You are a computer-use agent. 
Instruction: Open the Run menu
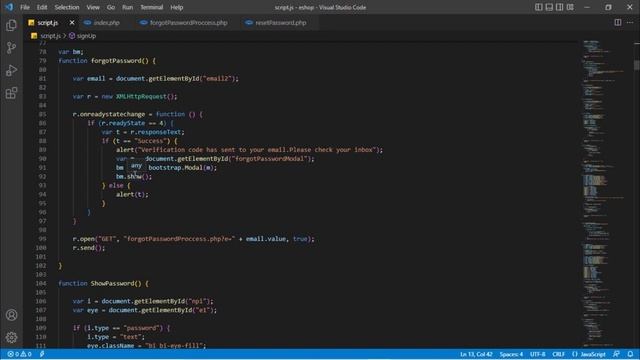click(x=127, y=7)
